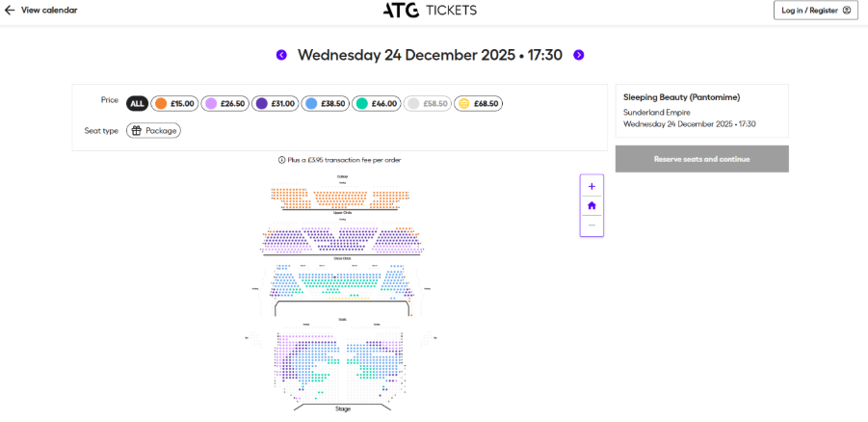Go to next performance date arrow
868x422 pixels.
(579, 55)
